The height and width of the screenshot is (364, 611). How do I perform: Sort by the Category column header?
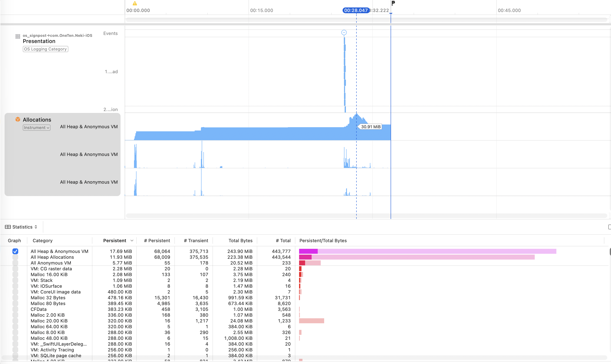pos(42,241)
